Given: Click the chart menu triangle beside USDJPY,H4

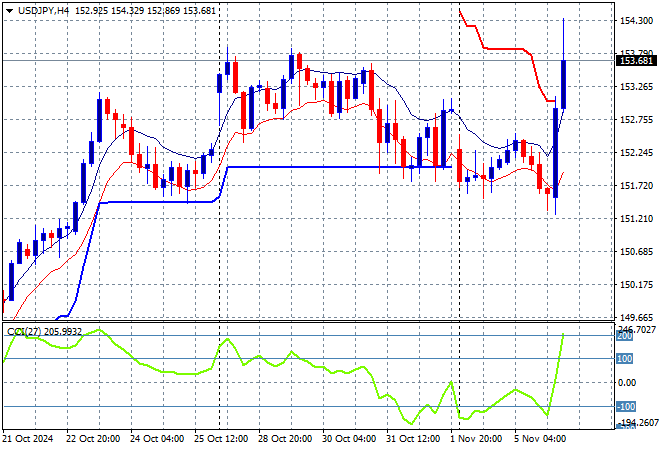Looking at the screenshot, I should pyautogui.click(x=9, y=11).
